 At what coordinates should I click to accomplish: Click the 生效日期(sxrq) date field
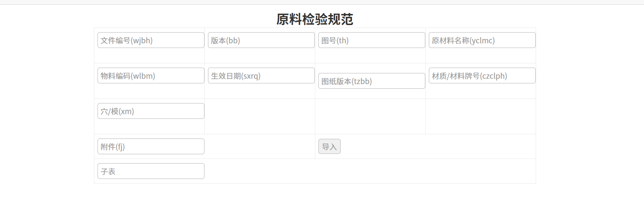[261, 76]
